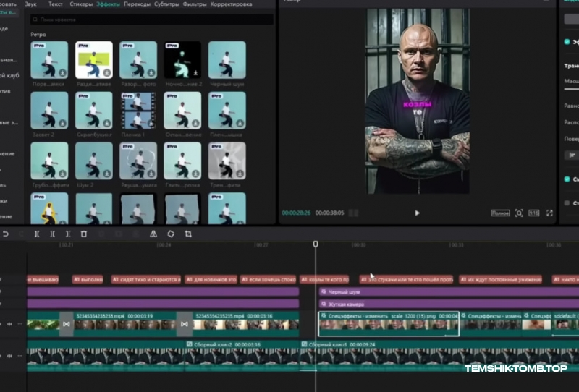Select the subtitle clip 'если хочешь споко'
Screen dimensions: 579x392
[x=268, y=279]
